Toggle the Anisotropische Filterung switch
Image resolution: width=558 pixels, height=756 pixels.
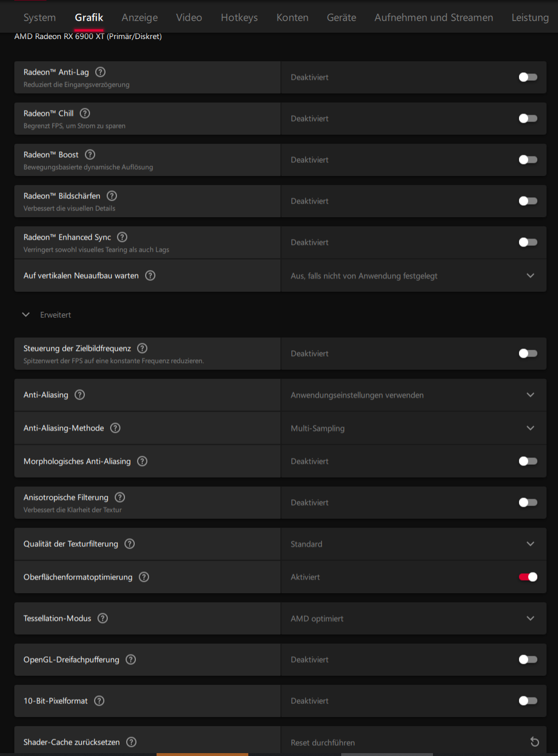(528, 503)
